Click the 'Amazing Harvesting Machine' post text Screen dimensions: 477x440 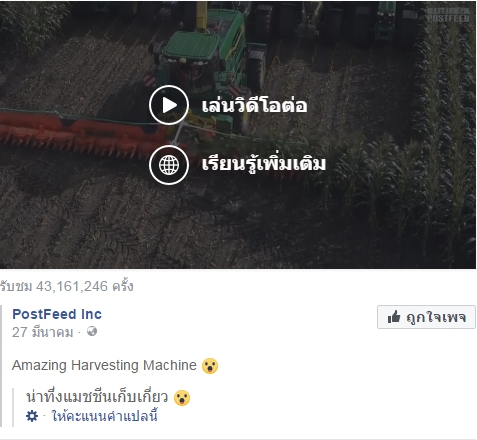pos(104,365)
